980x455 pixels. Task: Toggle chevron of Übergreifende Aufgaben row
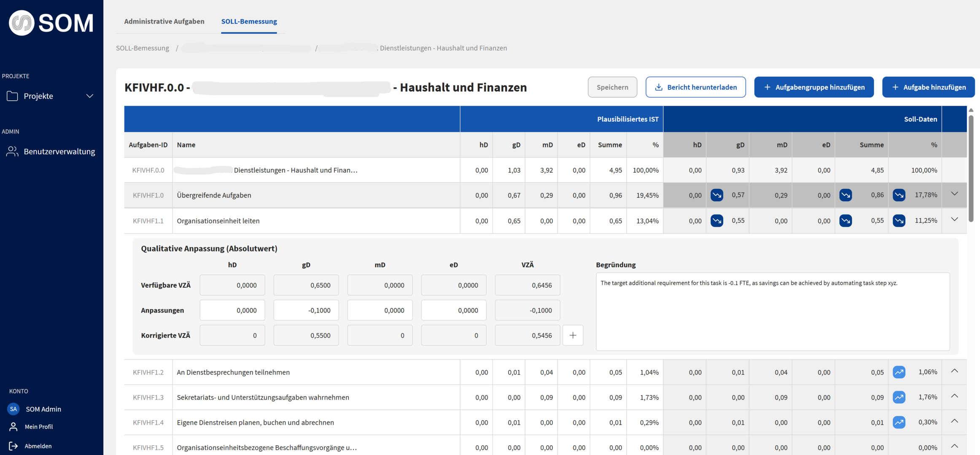(954, 194)
